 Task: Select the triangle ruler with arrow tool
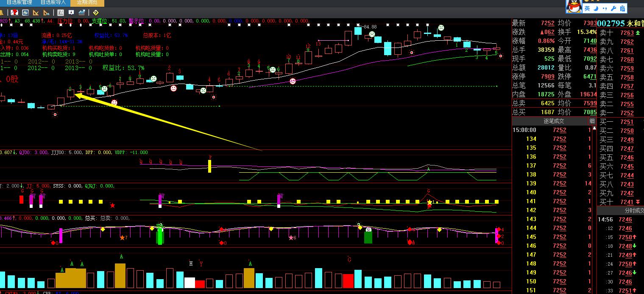47,13
